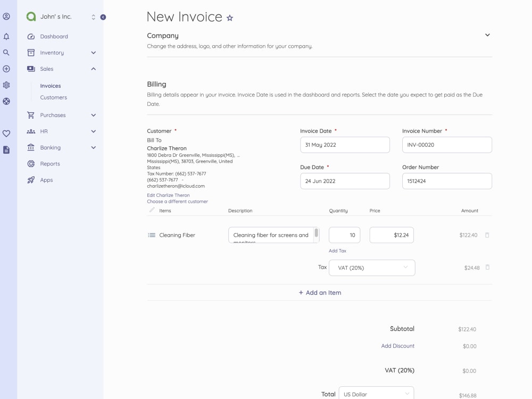This screenshot has width=532, height=399.
Task: Open the search magnifier icon
Action: point(6,53)
